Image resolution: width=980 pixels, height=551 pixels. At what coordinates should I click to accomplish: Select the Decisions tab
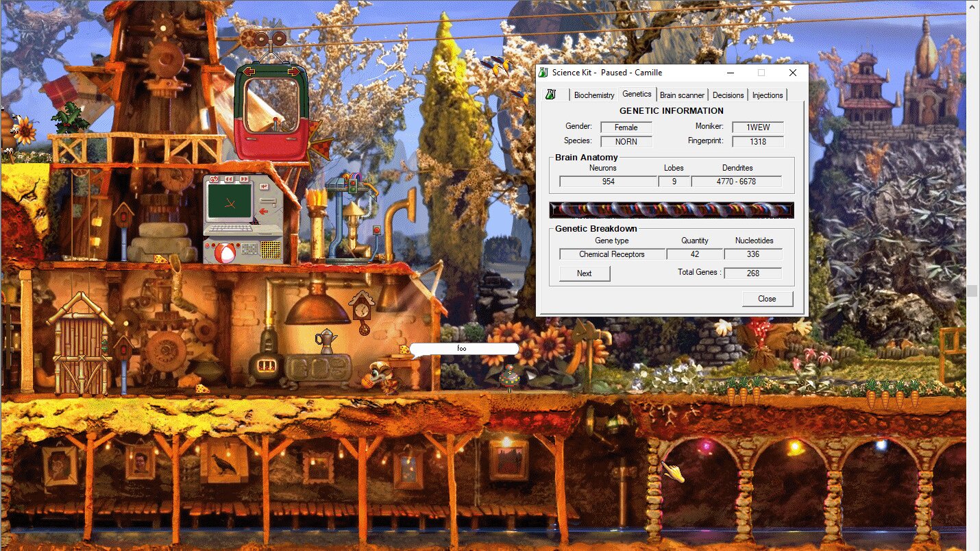click(727, 95)
